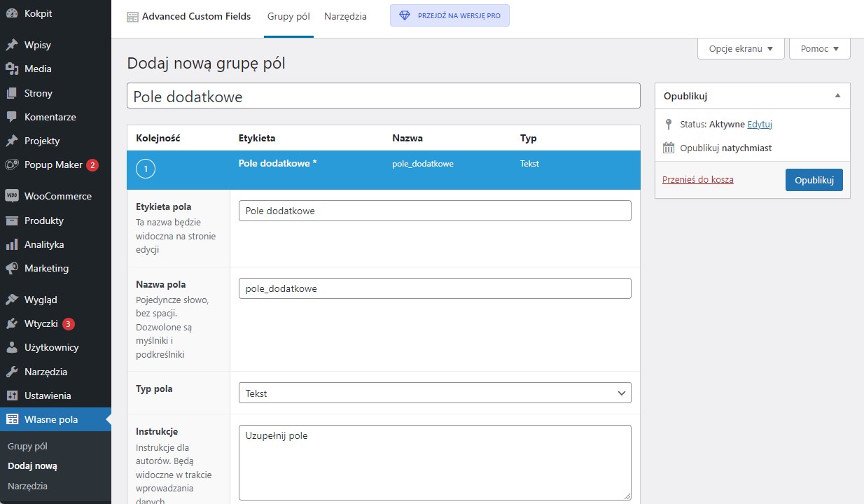Viewport: 864px width, 504px height.
Task: Select the Grupy pól top tab
Action: [288, 16]
